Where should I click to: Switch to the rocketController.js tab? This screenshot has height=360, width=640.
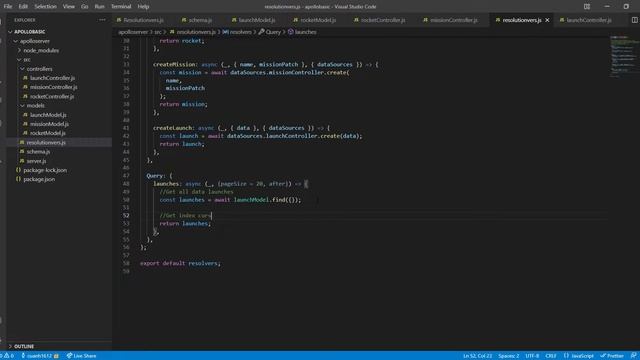click(x=383, y=20)
